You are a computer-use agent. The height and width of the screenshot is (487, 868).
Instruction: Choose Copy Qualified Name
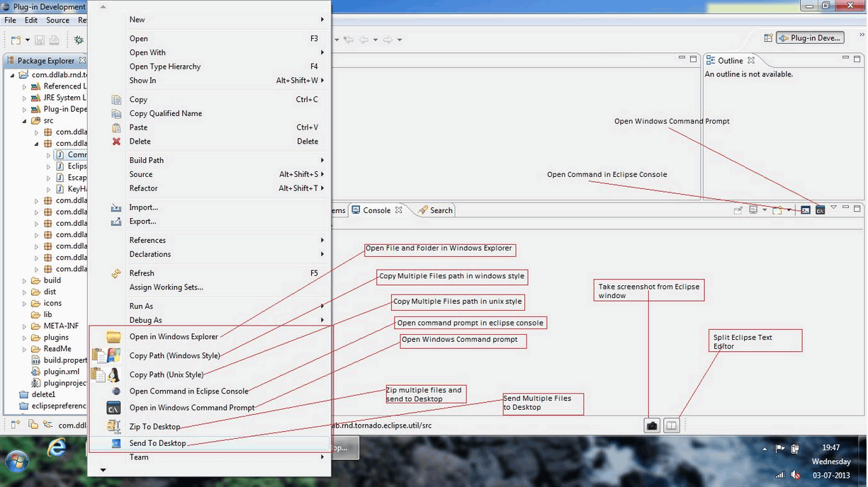(210, 113)
